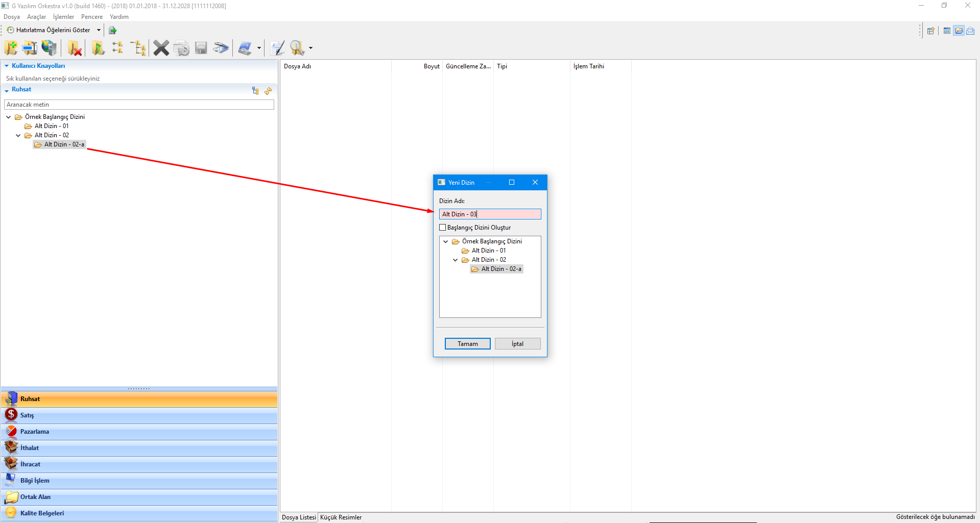
Task: Click the new folder icon with green plus
Action: pos(11,48)
